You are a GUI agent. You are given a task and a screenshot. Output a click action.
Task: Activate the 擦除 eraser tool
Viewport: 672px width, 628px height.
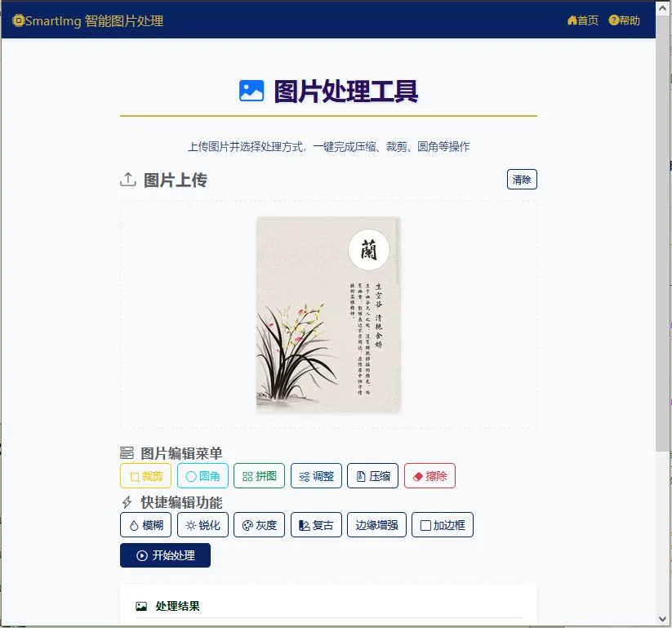coord(429,475)
